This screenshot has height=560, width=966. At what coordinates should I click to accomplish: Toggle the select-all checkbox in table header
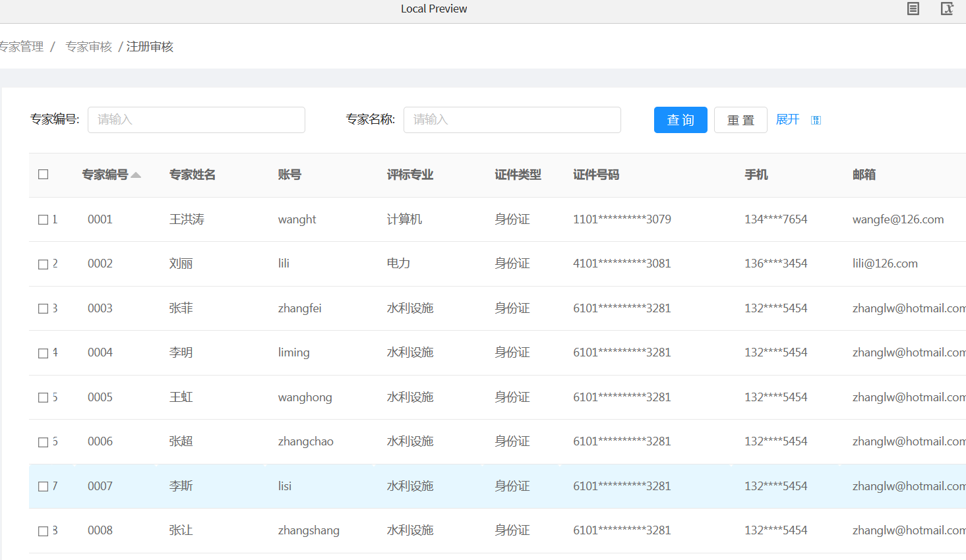point(44,175)
